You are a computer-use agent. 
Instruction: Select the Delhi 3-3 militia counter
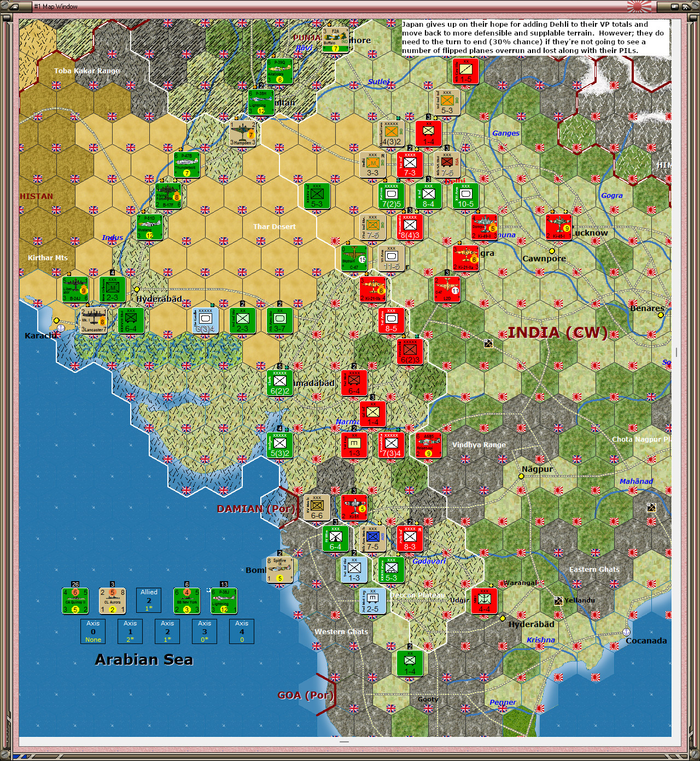coord(373,165)
